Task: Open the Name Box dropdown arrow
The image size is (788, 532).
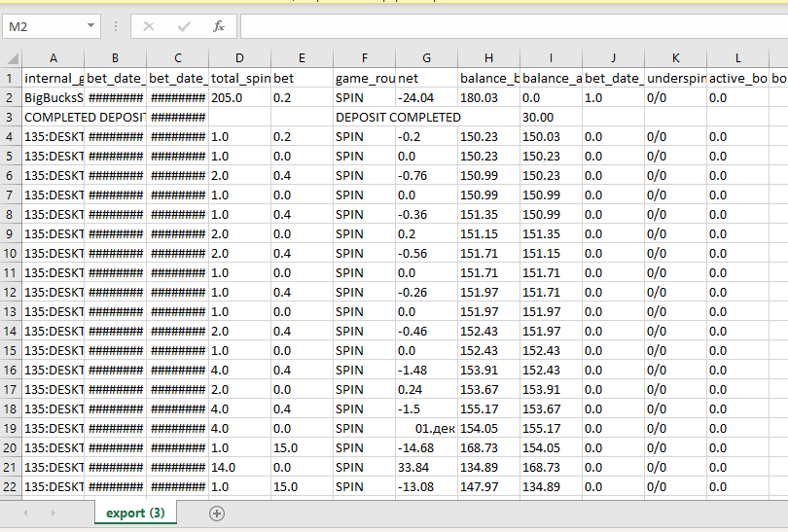Action: pos(90,25)
